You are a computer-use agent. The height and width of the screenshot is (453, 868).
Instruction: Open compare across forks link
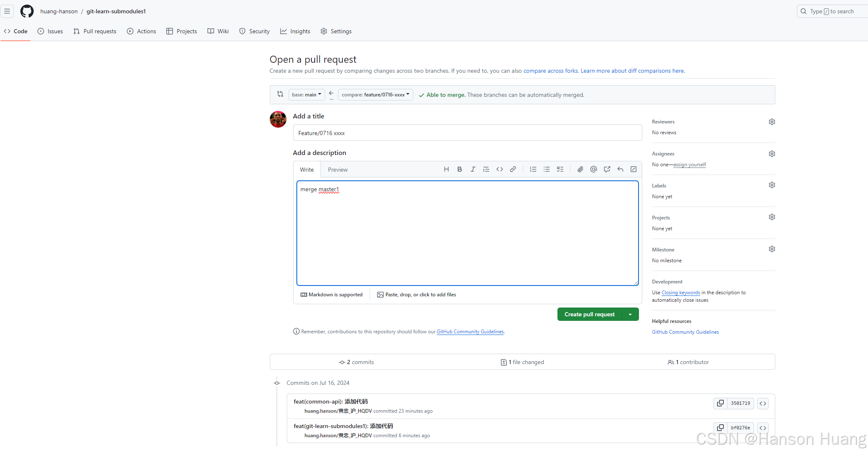click(x=551, y=71)
